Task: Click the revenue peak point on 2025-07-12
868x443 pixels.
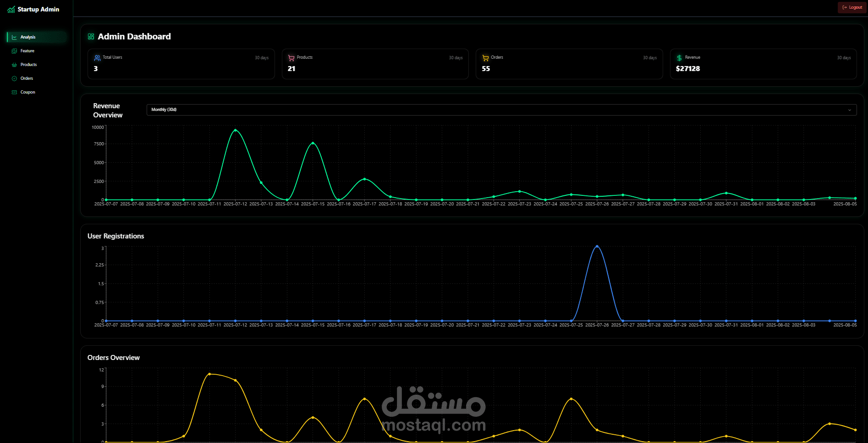Action: tap(236, 130)
